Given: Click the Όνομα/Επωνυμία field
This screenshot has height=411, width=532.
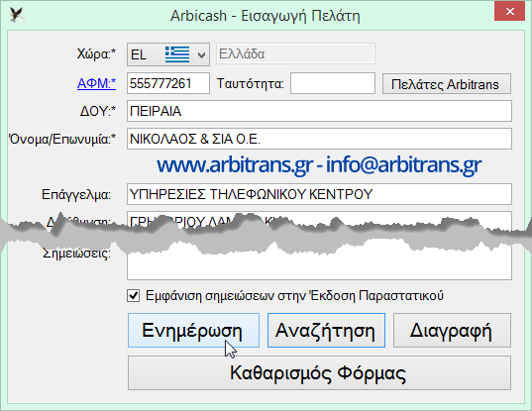Looking at the screenshot, I should pos(319,139).
